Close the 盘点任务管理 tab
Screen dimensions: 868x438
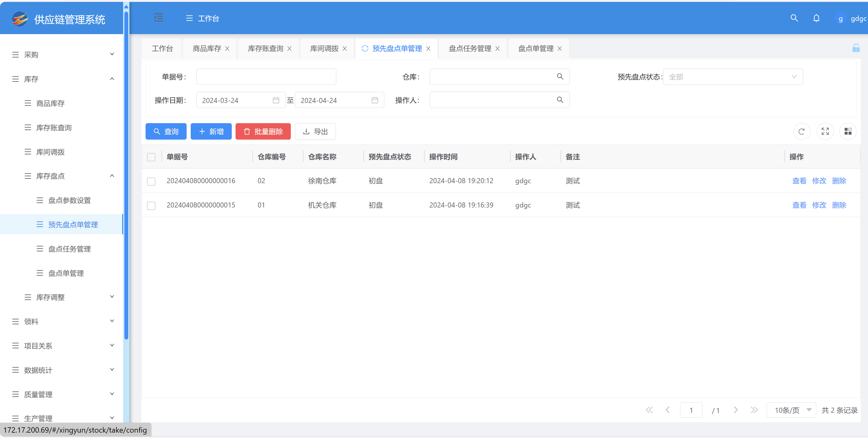tap(497, 49)
